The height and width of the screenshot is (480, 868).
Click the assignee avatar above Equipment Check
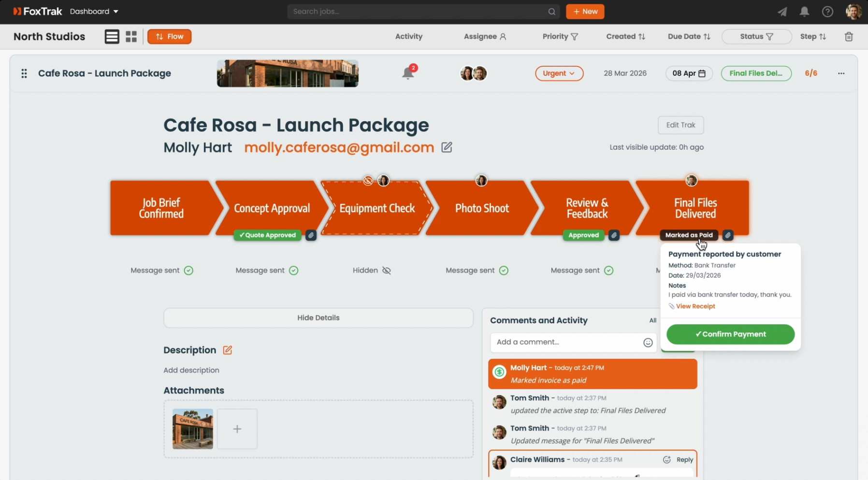(384, 181)
